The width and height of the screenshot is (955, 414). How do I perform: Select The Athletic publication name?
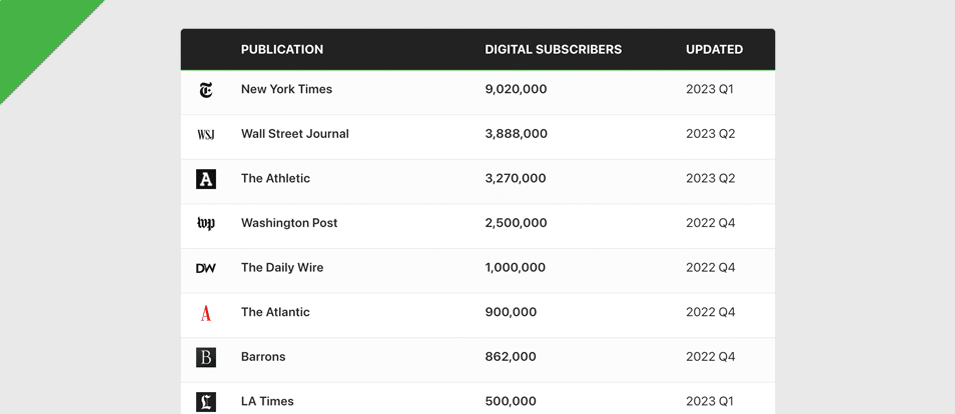(275, 178)
